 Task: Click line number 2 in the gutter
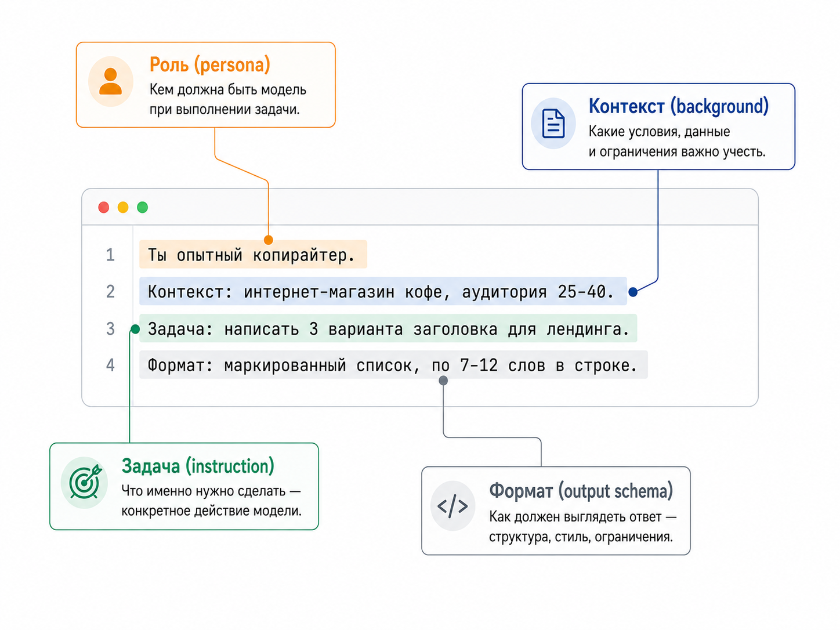click(110, 291)
